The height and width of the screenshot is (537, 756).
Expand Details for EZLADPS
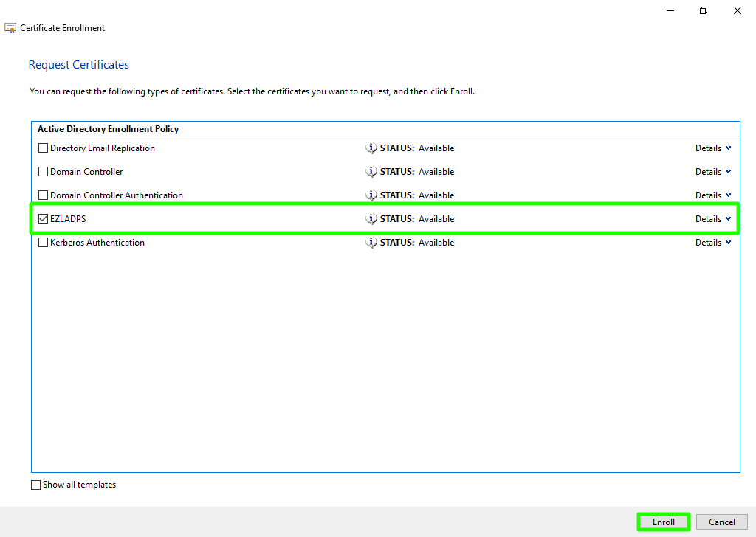point(713,219)
